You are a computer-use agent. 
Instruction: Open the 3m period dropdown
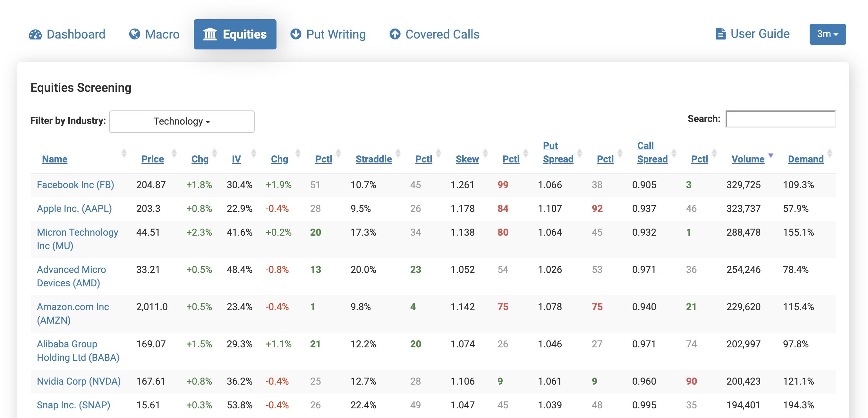[828, 34]
